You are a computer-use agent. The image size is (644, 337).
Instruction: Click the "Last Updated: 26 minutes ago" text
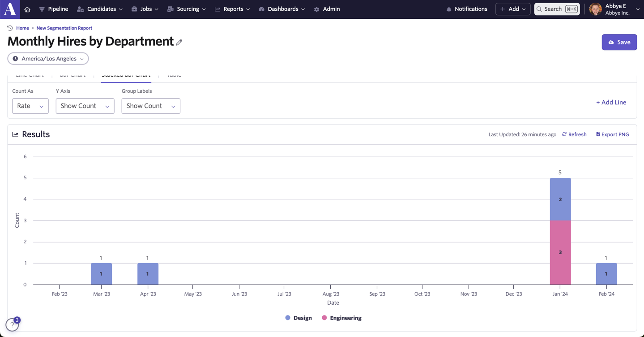pos(522,134)
